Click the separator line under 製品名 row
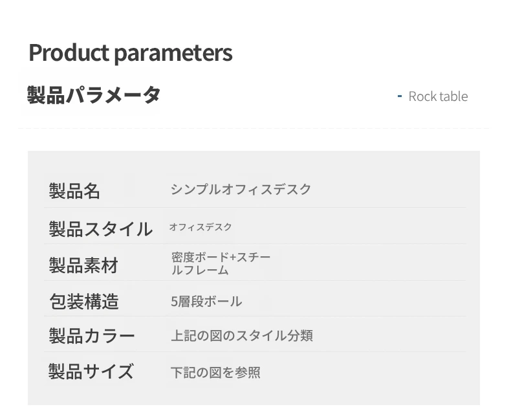The image size is (511, 420). pos(255,207)
